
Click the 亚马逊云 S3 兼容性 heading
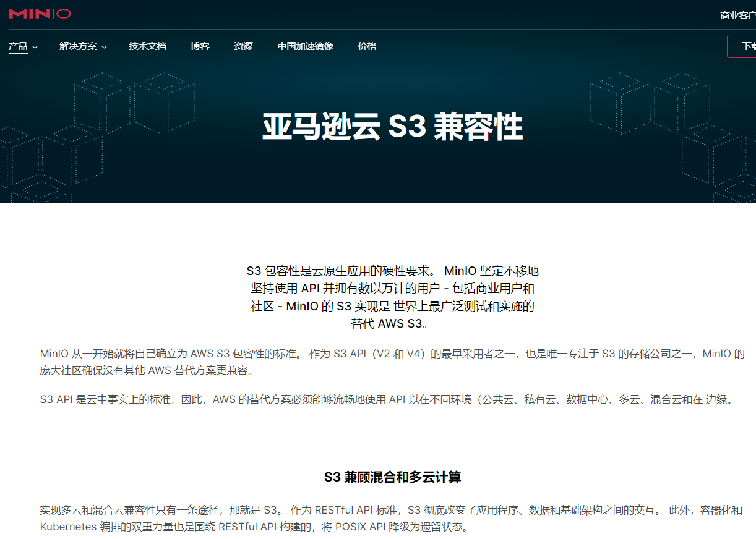(393, 127)
